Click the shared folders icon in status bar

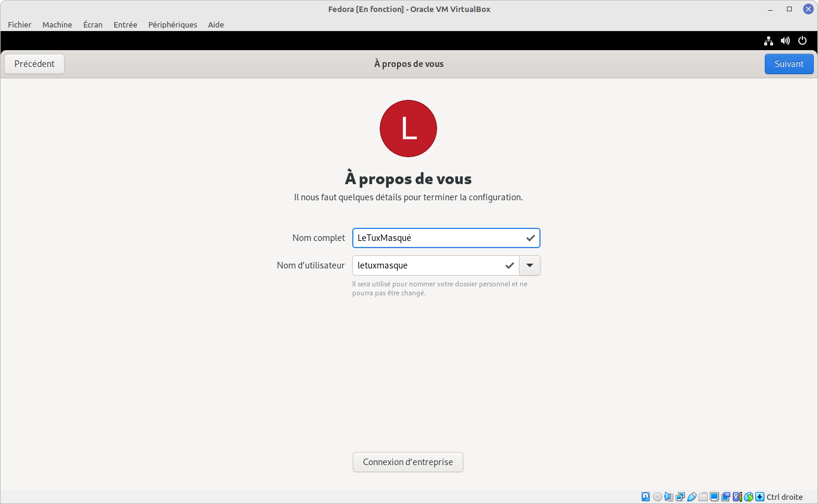703,497
